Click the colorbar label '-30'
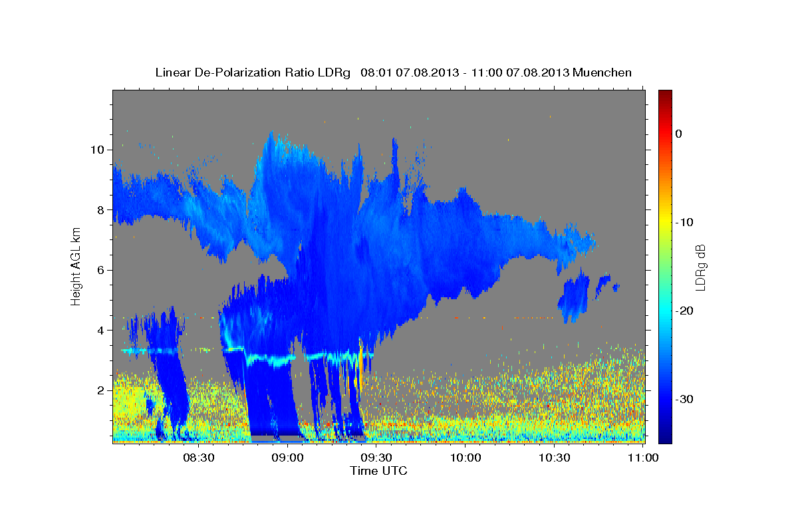 click(x=684, y=399)
